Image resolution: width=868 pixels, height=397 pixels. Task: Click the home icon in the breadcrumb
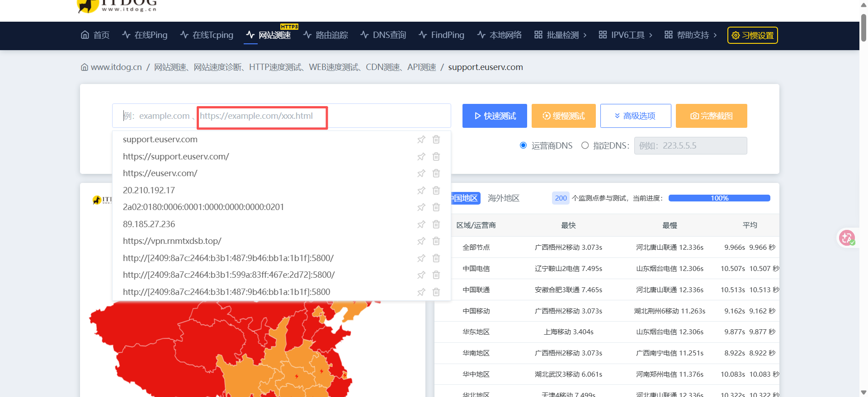85,67
